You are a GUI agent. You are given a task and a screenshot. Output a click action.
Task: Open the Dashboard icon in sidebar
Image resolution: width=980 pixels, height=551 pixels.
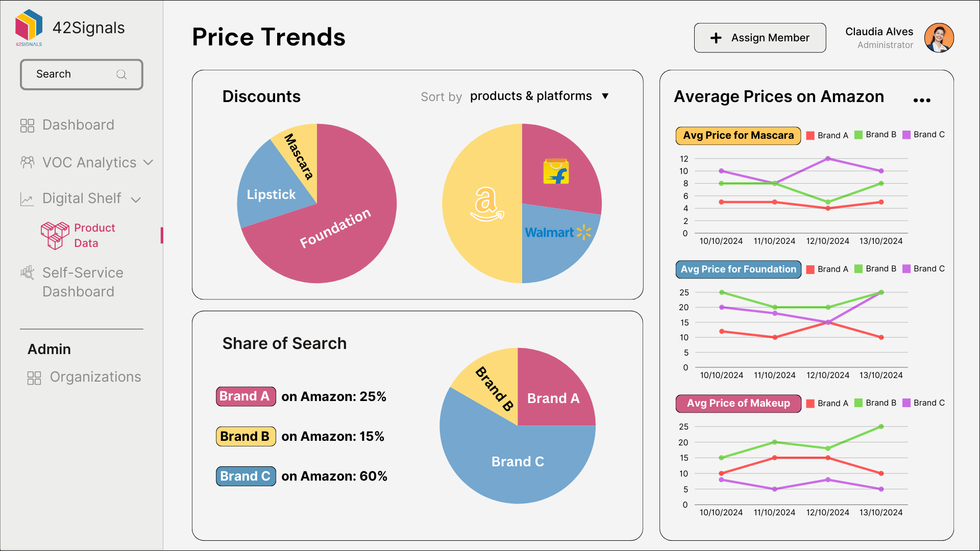coord(28,124)
